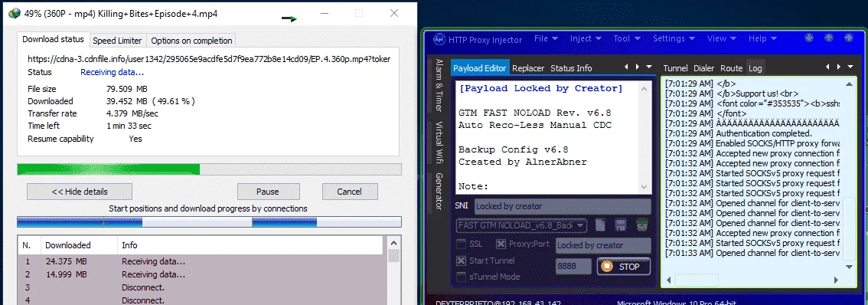Open the Inject menu dropdown
The image size is (868, 305).
click(585, 38)
